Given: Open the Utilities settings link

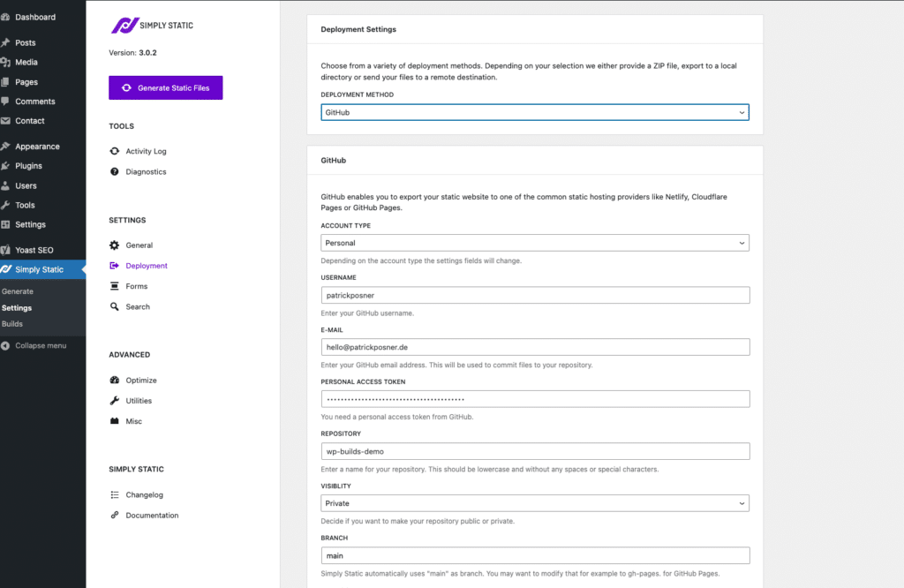Looking at the screenshot, I should point(139,401).
